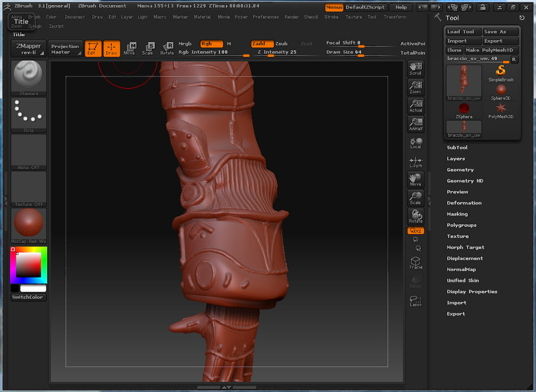Select the SimpleBrush tool

click(501, 73)
